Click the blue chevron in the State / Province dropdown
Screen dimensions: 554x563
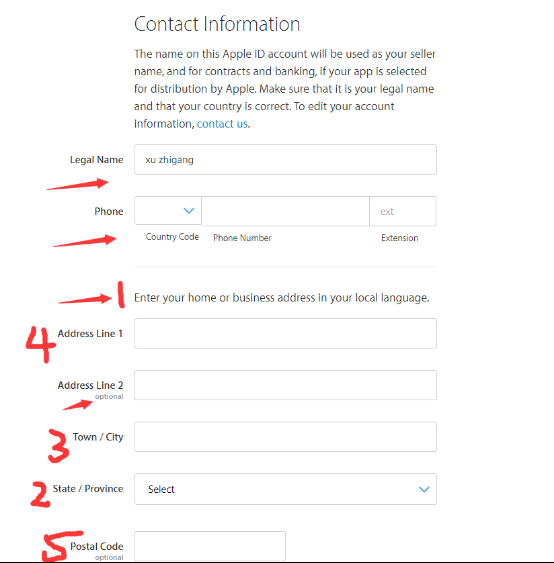click(424, 489)
